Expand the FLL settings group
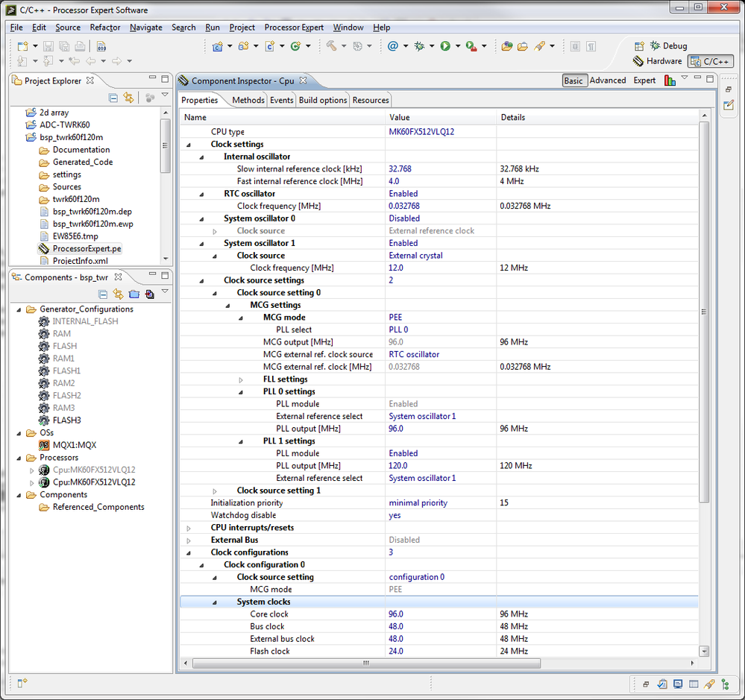Image resolution: width=745 pixels, height=700 pixels. (x=241, y=380)
